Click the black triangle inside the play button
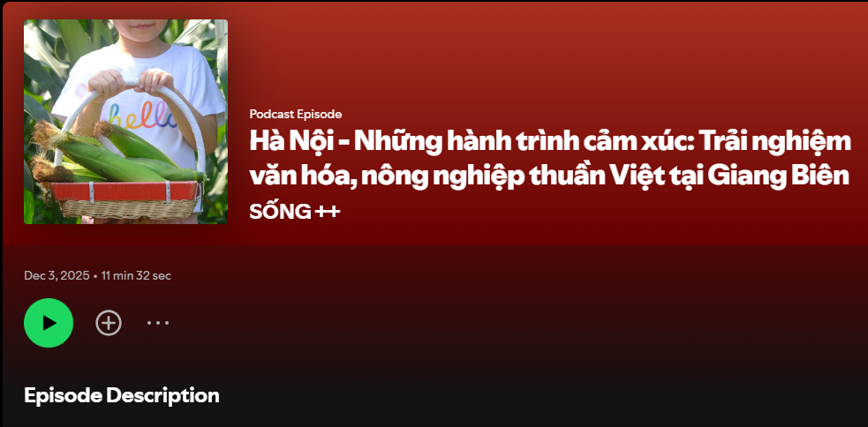868x427 pixels. (x=49, y=323)
